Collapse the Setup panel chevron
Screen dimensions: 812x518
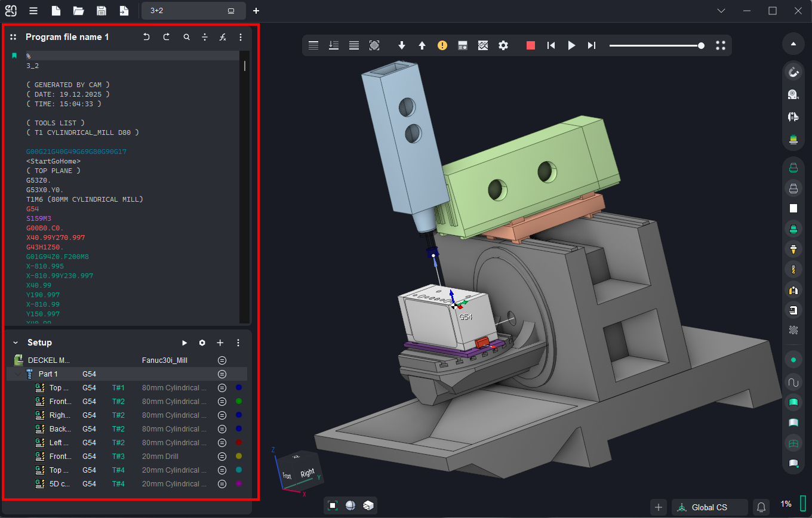[15, 343]
